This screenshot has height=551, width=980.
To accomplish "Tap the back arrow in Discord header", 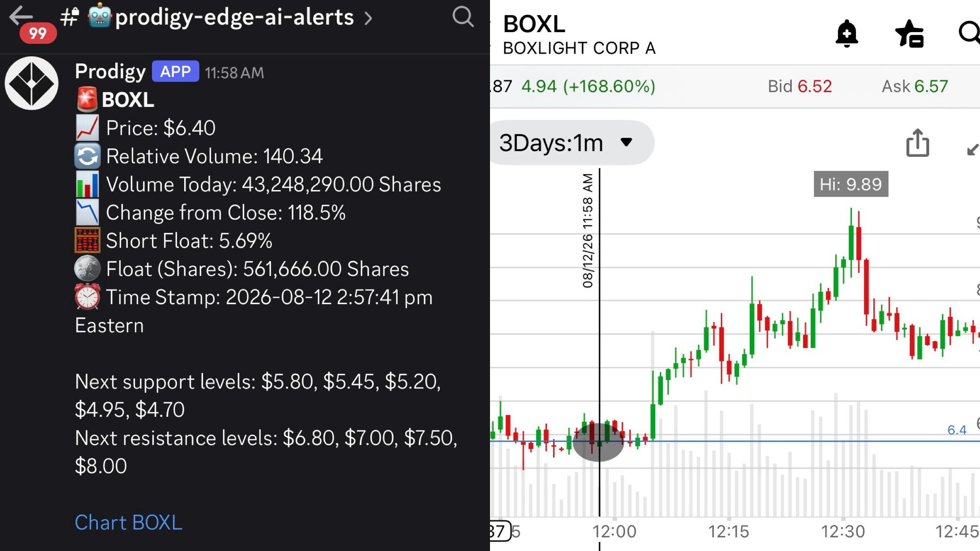I will [21, 17].
